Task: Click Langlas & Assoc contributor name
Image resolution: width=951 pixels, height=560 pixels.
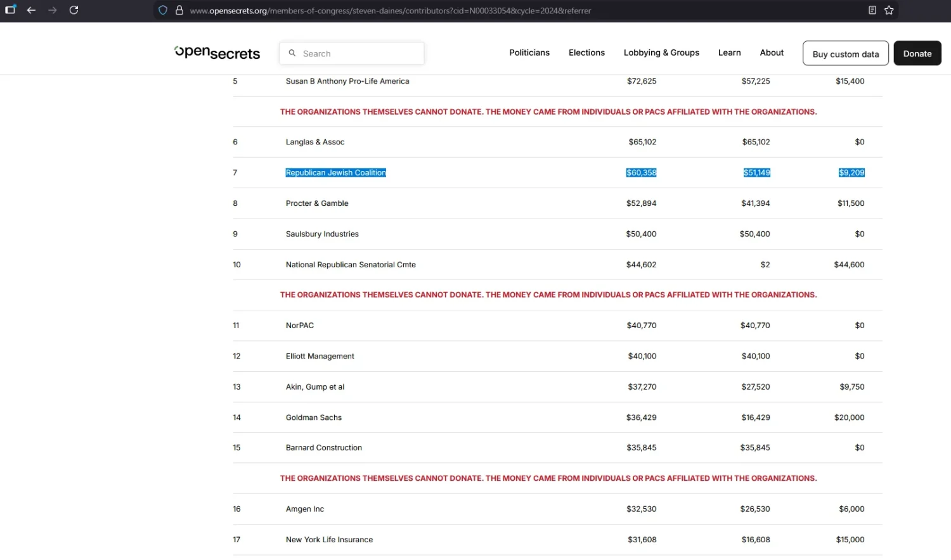Action: tap(315, 142)
